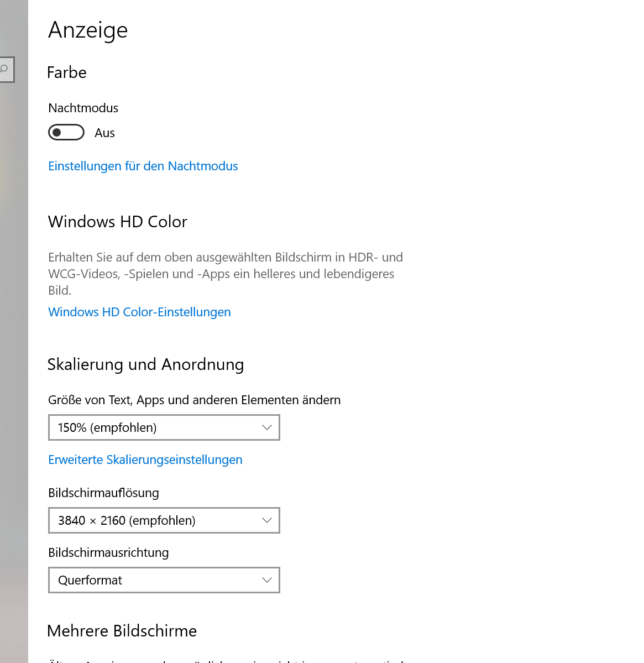The width and height of the screenshot is (644, 663).
Task: Click the Mehrere Bildschirme heading
Action: (x=122, y=631)
